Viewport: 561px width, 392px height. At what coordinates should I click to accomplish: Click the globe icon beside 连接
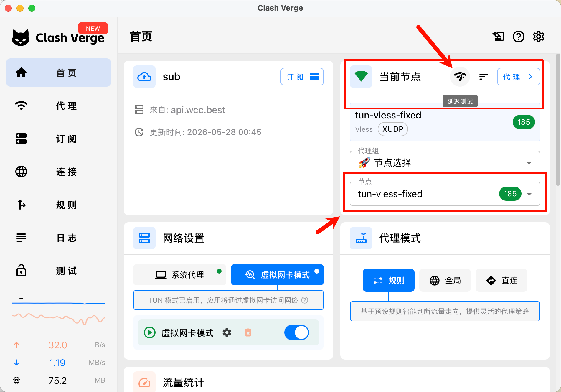[x=21, y=172]
